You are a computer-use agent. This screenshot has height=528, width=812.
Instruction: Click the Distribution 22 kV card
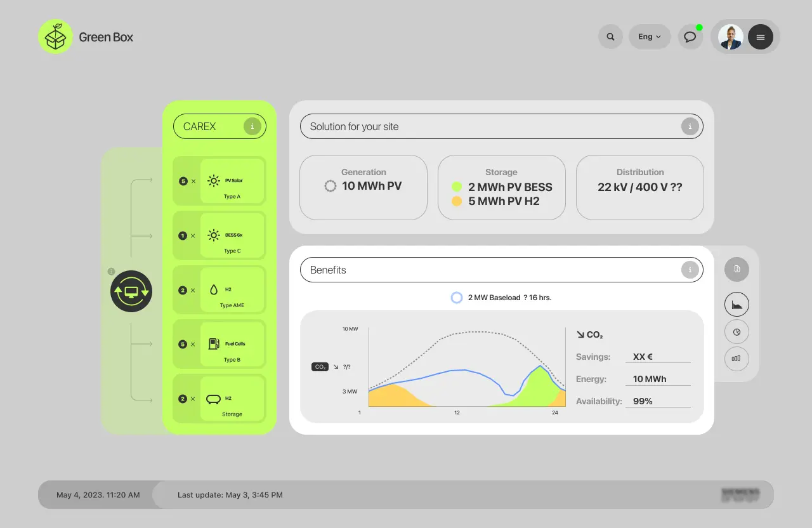point(639,187)
